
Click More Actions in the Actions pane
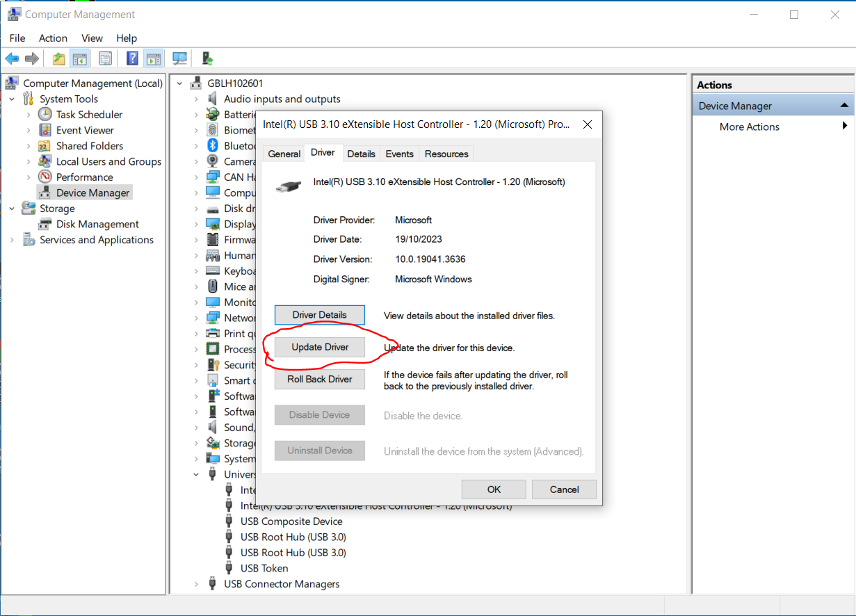point(749,127)
